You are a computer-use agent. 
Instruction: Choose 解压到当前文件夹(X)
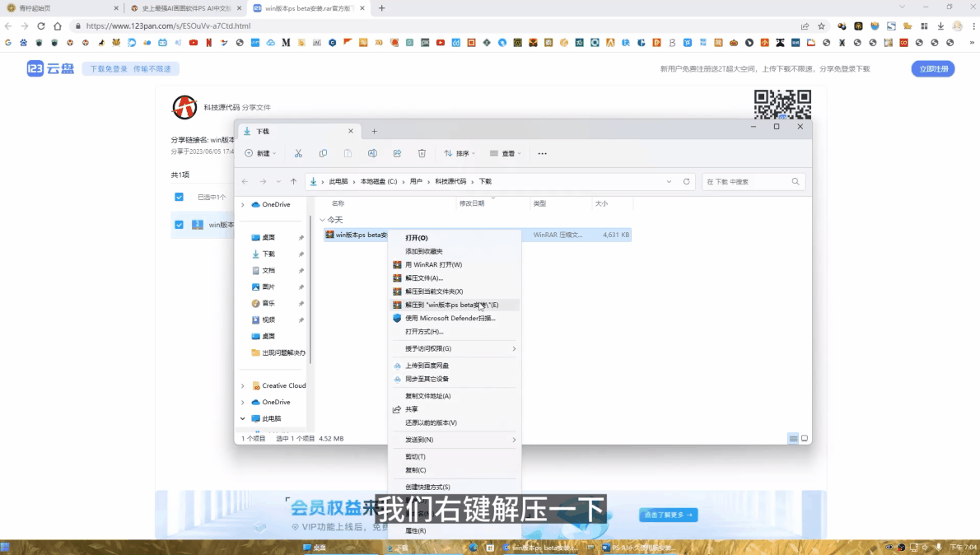(455, 291)
